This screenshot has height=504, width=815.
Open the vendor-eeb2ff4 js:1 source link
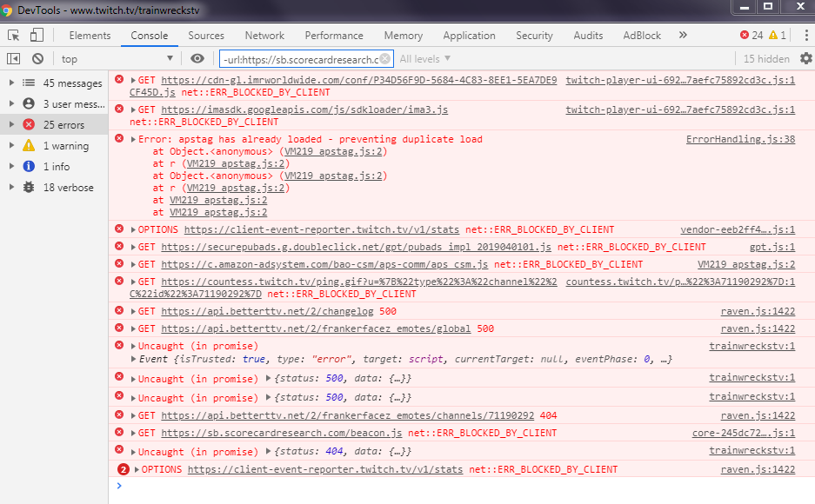tap(738, 229)
